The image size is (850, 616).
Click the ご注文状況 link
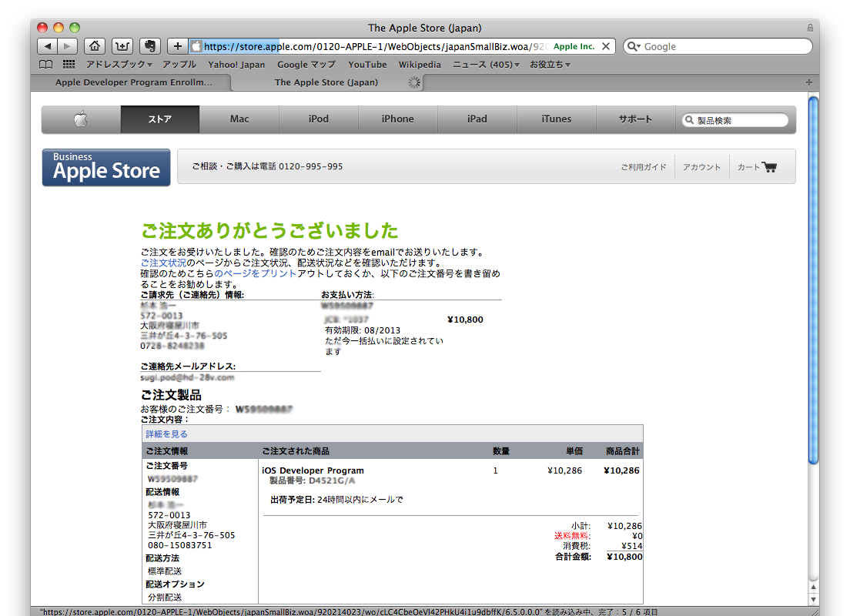coord(163,263)
